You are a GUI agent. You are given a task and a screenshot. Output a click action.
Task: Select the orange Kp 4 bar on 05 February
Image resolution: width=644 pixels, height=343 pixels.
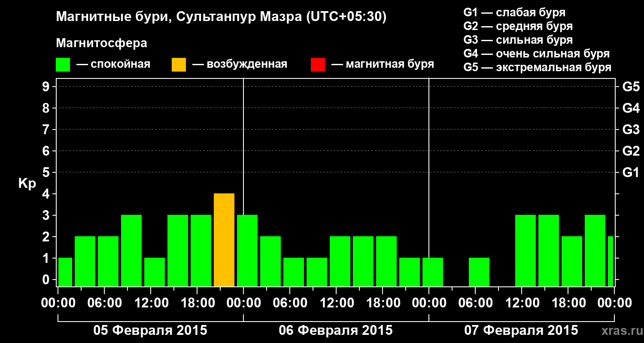(224, 240)
